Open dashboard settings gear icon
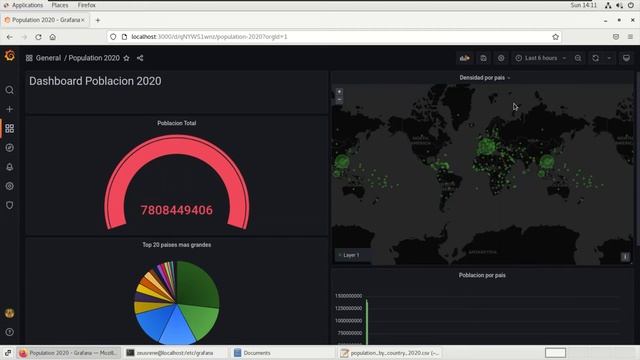 tap(501, 58)
